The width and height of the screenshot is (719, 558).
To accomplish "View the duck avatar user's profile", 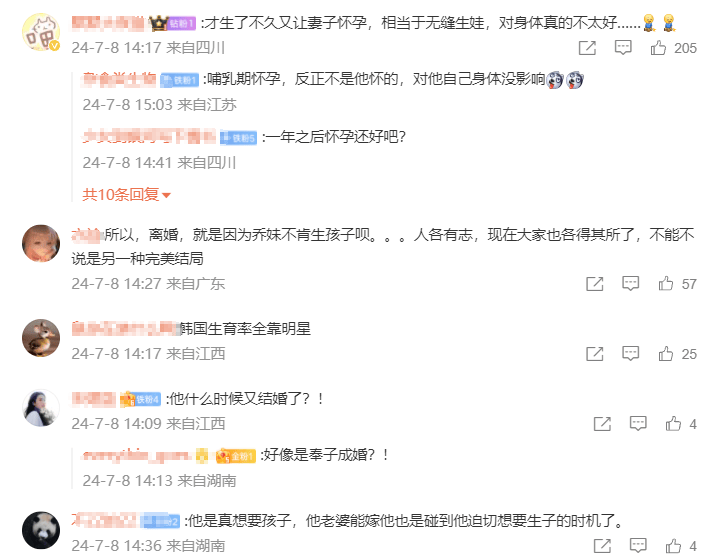I will coord(41,338).
